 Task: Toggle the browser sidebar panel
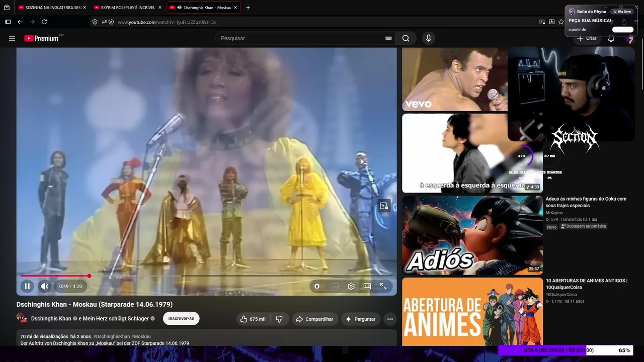click(8, 22)
